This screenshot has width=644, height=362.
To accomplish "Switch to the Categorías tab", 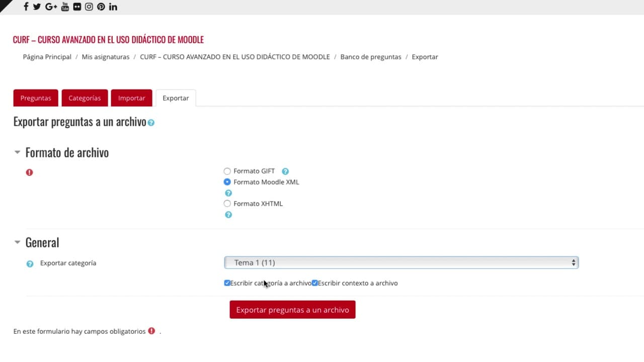I will pos(85,98).
